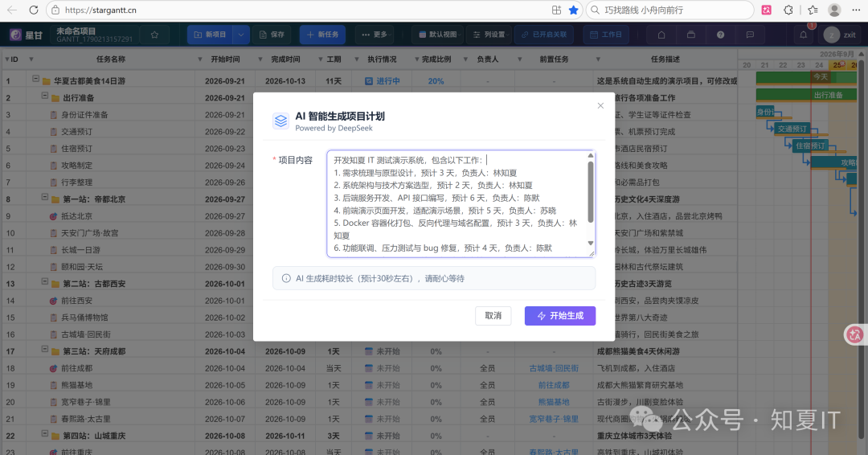Click the task icon for 交通预订
The width and height of the screenshot is (868, 455).
click(54, 132)
